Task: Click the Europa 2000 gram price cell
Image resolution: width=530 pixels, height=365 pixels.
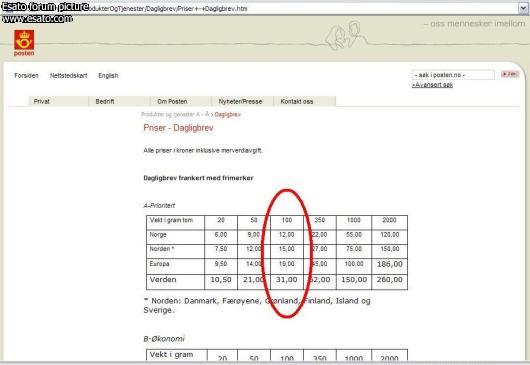Action: coord(389,264)
